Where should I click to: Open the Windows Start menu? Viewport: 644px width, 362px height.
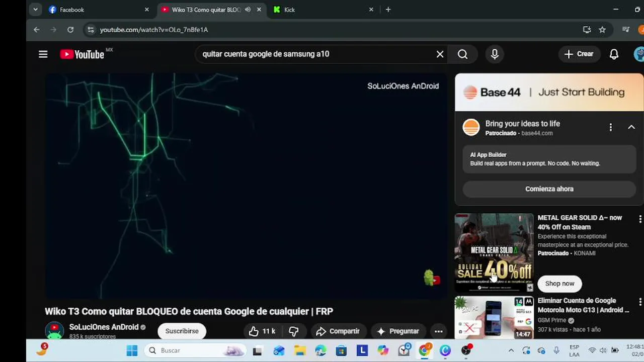(x=132, y=350)
